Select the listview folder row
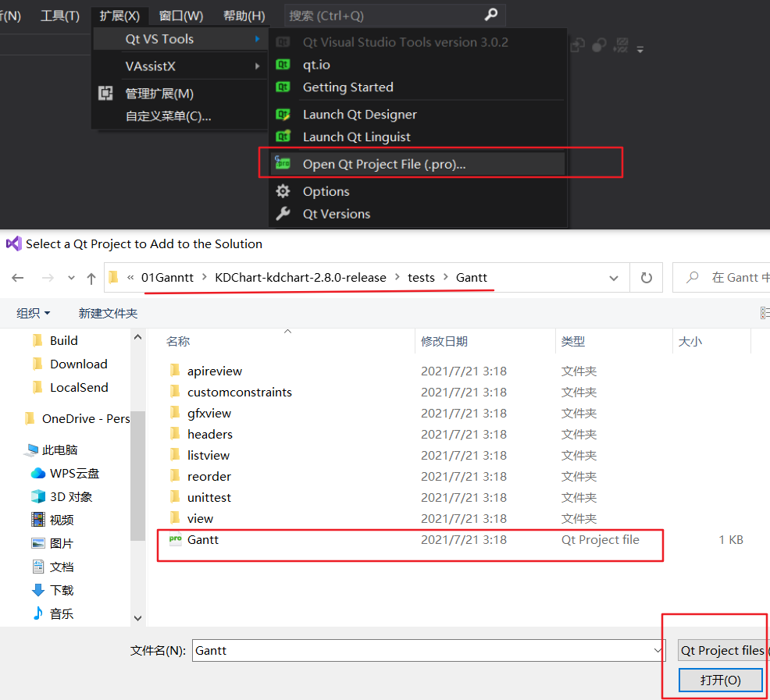 point(383,455)
